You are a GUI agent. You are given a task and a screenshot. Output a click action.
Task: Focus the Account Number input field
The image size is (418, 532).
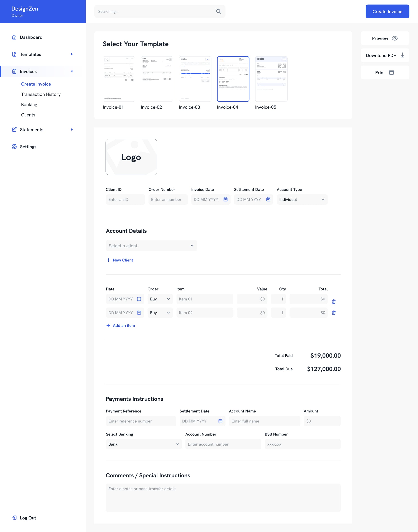tap(223, 444)
